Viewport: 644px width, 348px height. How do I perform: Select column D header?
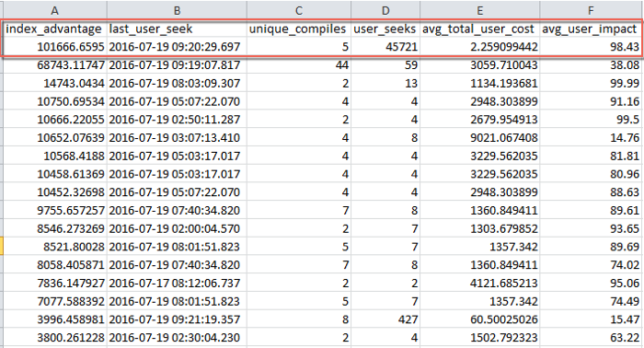click(385, 10)
